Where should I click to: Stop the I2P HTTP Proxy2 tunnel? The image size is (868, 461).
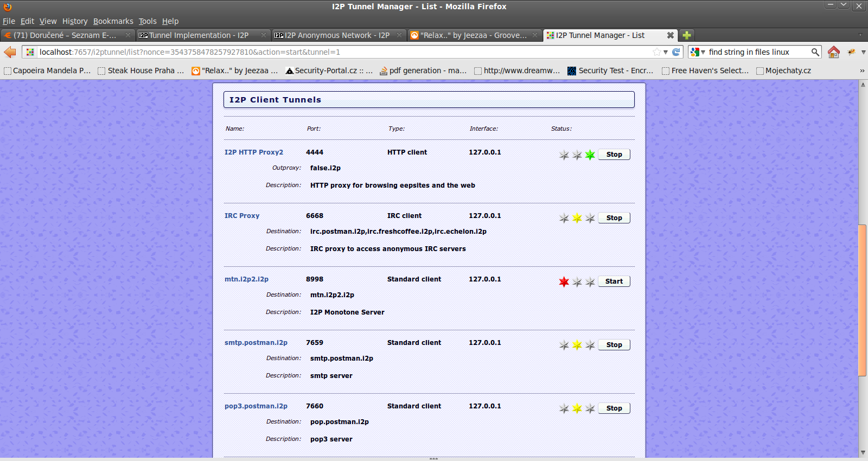(614, 155)
